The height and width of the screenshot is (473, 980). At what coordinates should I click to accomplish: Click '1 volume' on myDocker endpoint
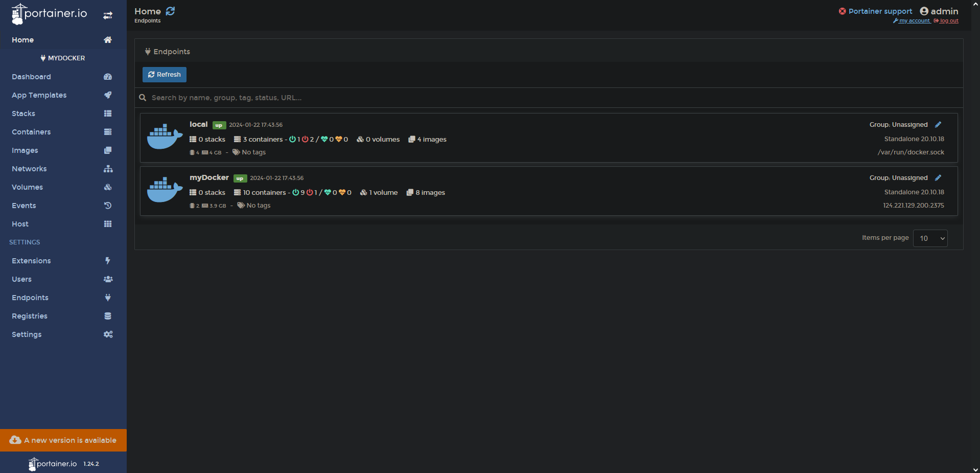coord(379,192)
